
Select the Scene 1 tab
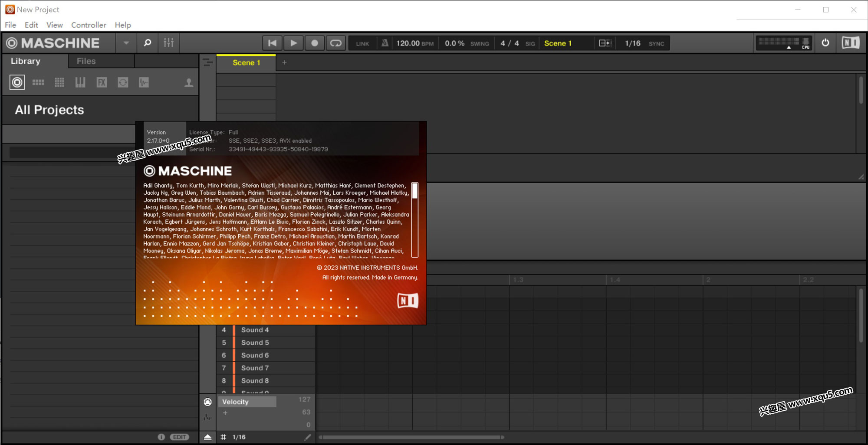pyautogui.click(x=246, y=62)
